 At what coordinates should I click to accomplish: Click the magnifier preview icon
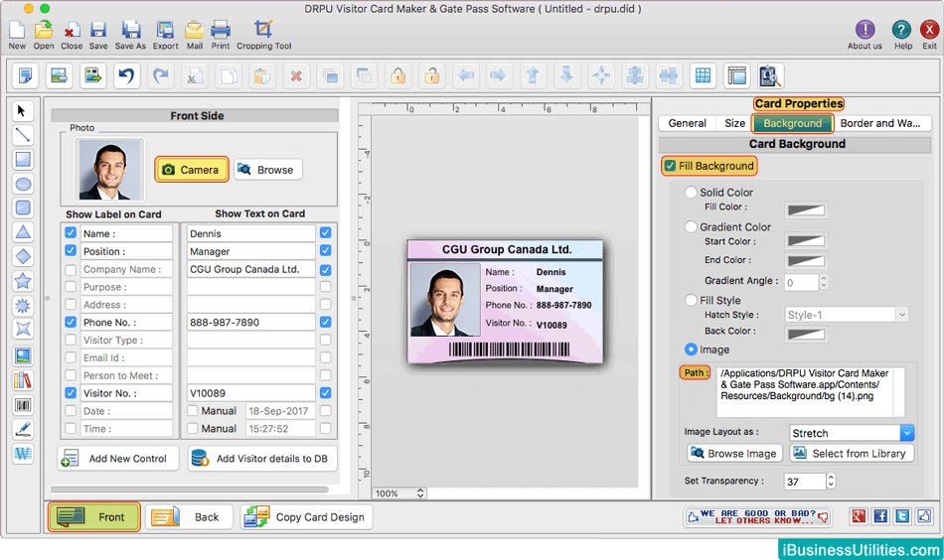click(770, 75)
